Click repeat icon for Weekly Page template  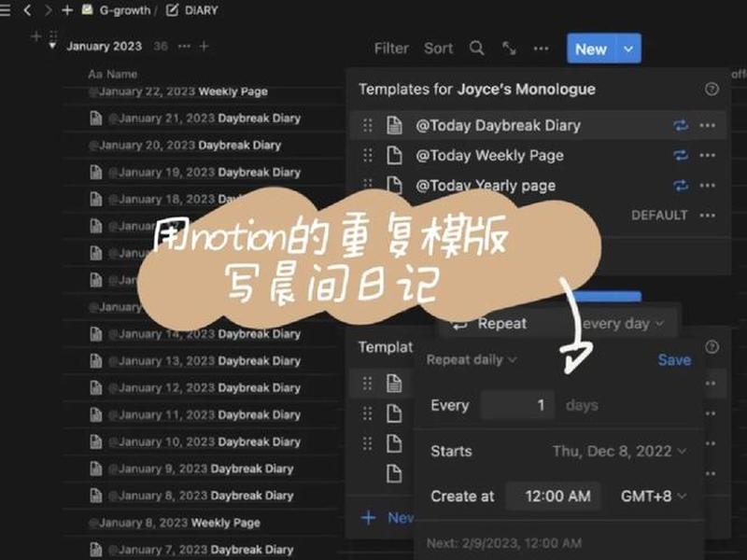681,155
